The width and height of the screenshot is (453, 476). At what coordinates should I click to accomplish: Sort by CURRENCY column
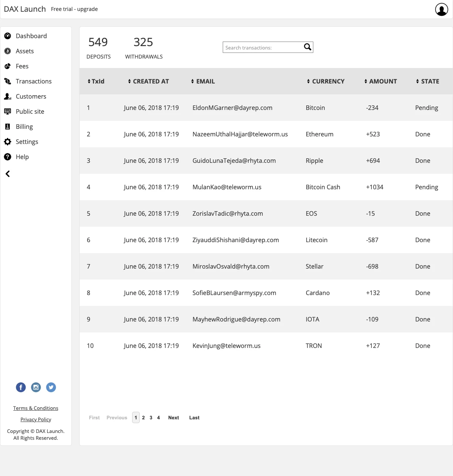[325, 81]
